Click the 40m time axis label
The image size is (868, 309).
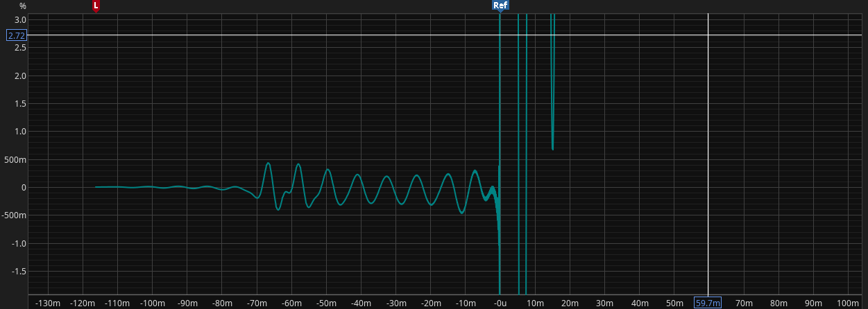coord(639,303)
